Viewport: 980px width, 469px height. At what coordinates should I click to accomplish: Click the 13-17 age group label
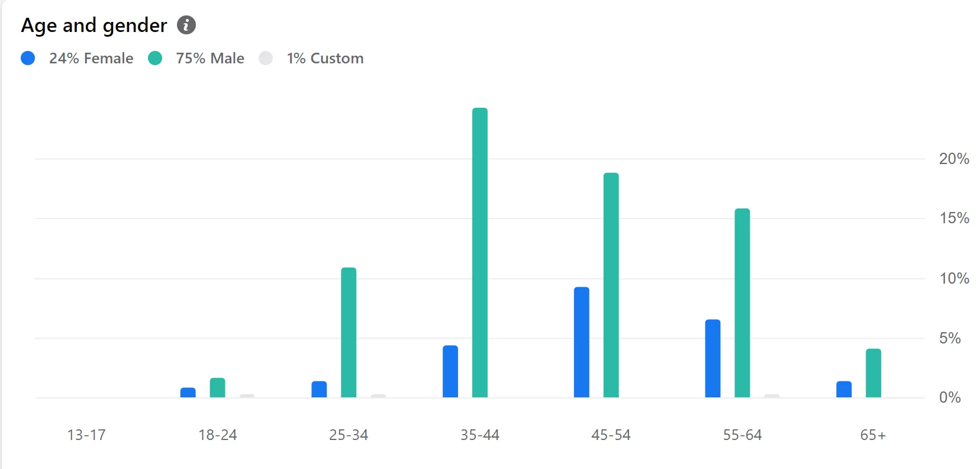click(86, 435)
